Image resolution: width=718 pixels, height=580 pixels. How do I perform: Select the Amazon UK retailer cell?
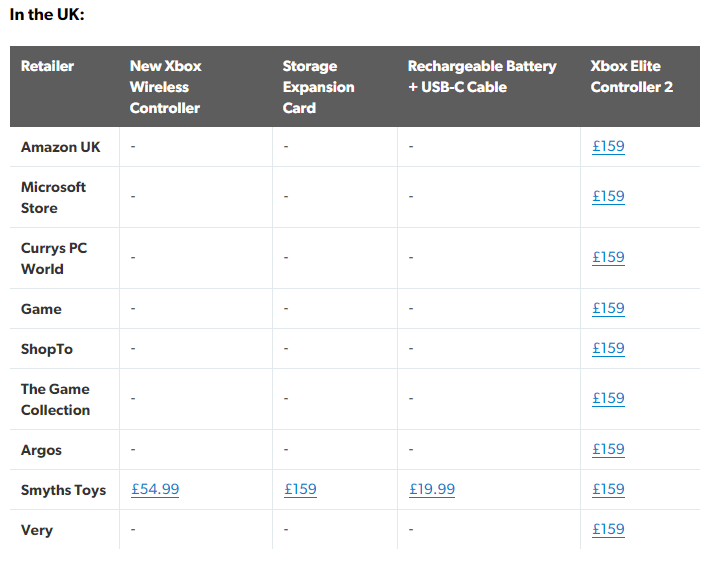[x=61, y=147]
